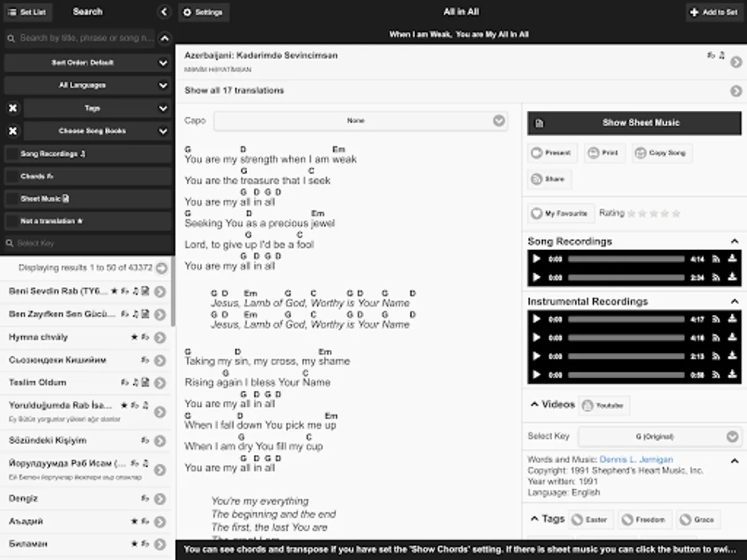Click the Present button
The width and height of the screenshot is (747, 560).
click(553, 153)
